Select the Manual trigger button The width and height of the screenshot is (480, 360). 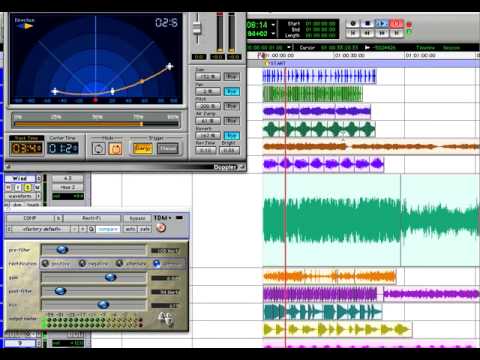coord(168,148)
